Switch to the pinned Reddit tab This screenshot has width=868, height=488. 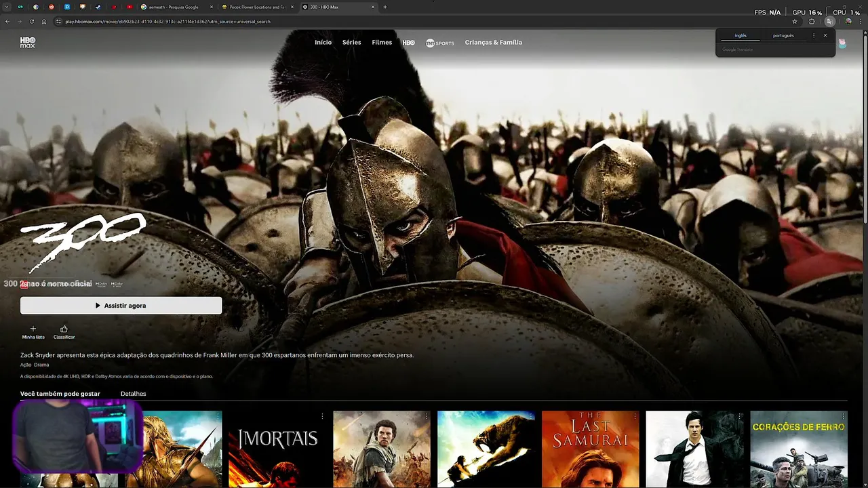tap(52, 7)
